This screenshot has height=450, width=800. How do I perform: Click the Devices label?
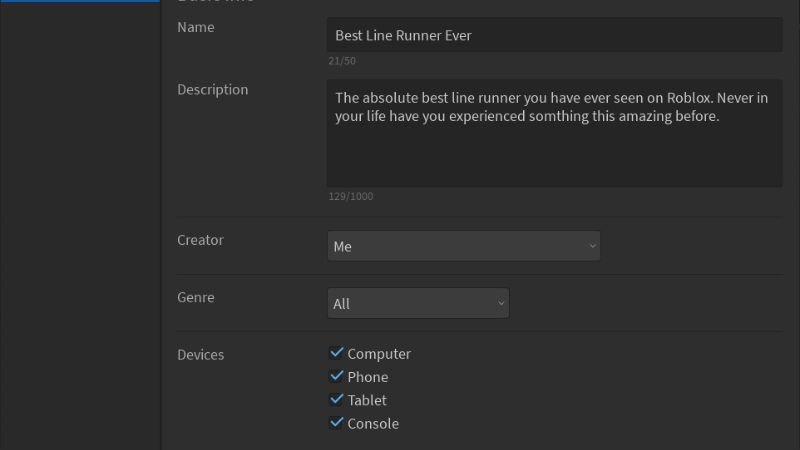(x=201, y=355)
